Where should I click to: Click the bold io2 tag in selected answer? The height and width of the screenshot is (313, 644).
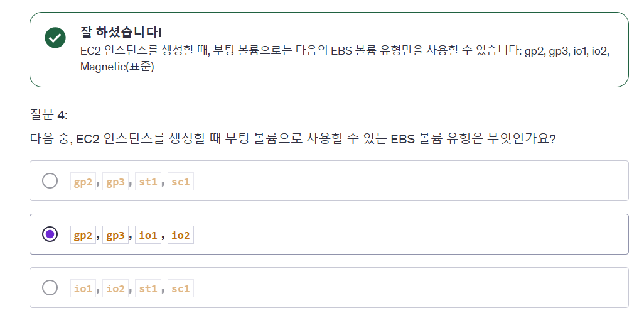point(181,235)
